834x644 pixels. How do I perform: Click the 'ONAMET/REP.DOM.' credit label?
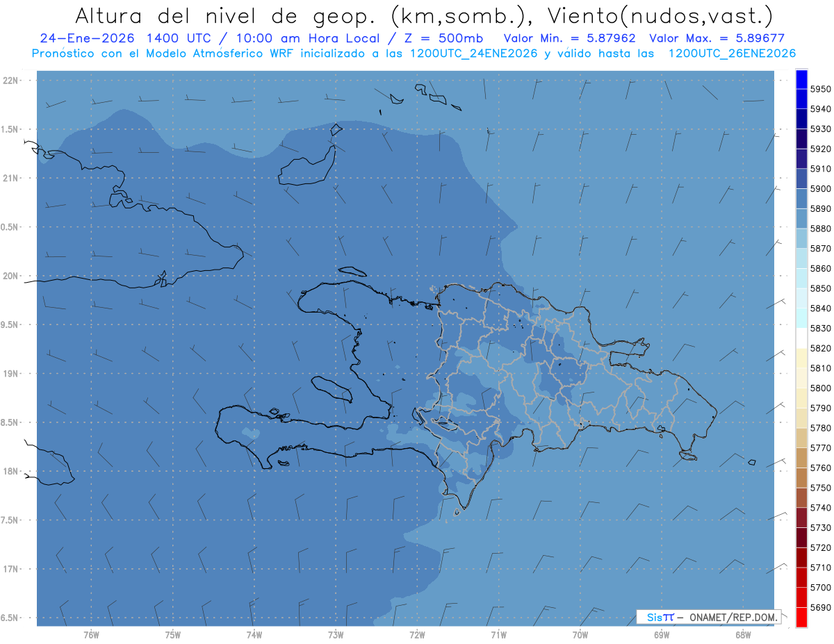pyautogui.click(x=734, y=616)
